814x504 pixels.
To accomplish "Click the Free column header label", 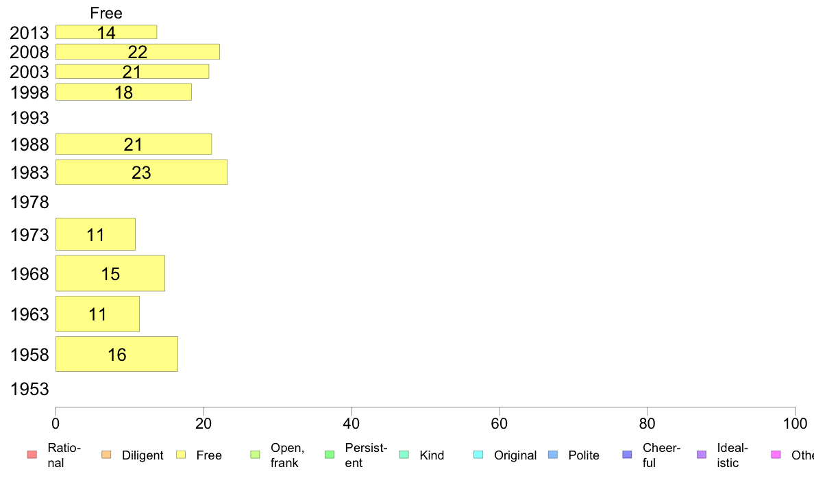I will (106, 13).
